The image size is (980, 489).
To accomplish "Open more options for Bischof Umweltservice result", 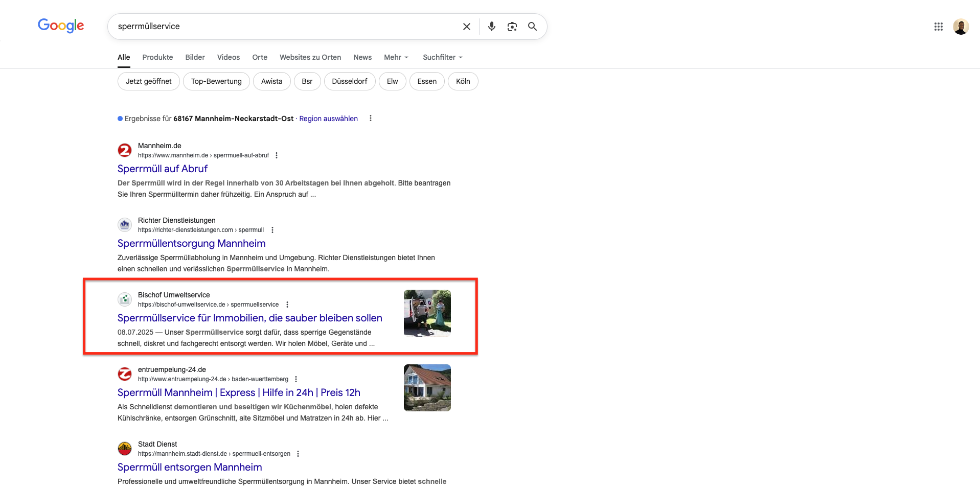I will click(x=287, y=305).
